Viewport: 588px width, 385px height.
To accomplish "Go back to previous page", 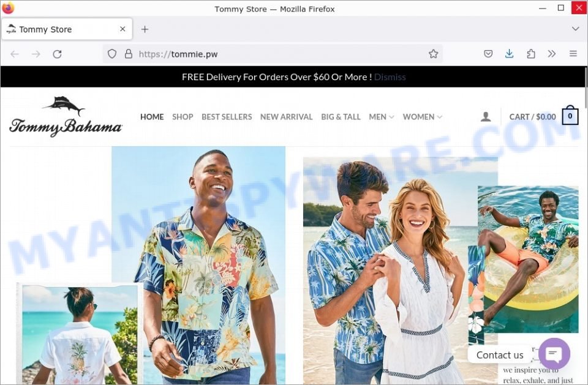I will pos(15,54).
